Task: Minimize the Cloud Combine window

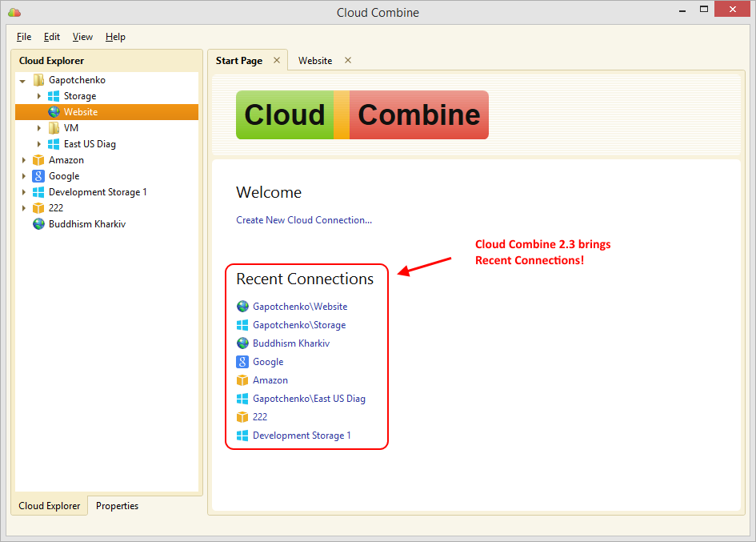Action: [682, 10]
